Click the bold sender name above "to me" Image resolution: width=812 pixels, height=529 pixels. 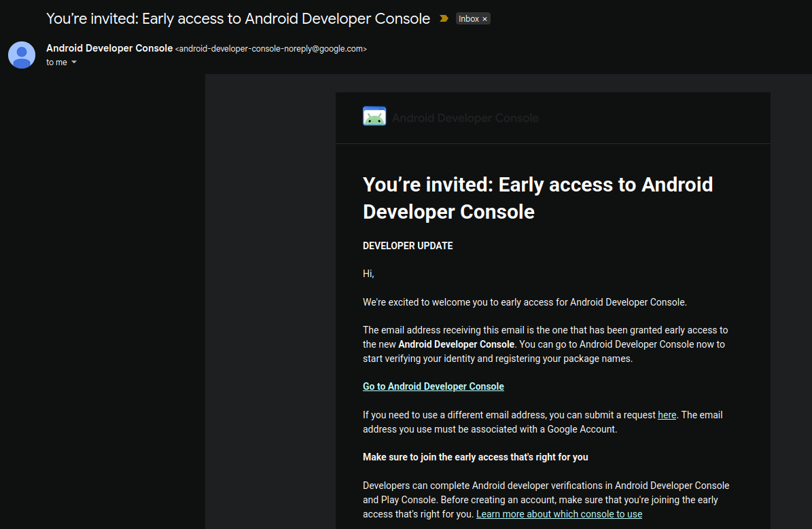pos(109,48)
